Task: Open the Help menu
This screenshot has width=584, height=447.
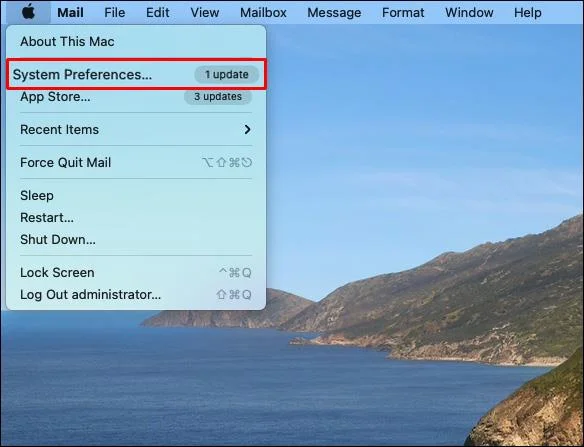Action: point(527,13)
